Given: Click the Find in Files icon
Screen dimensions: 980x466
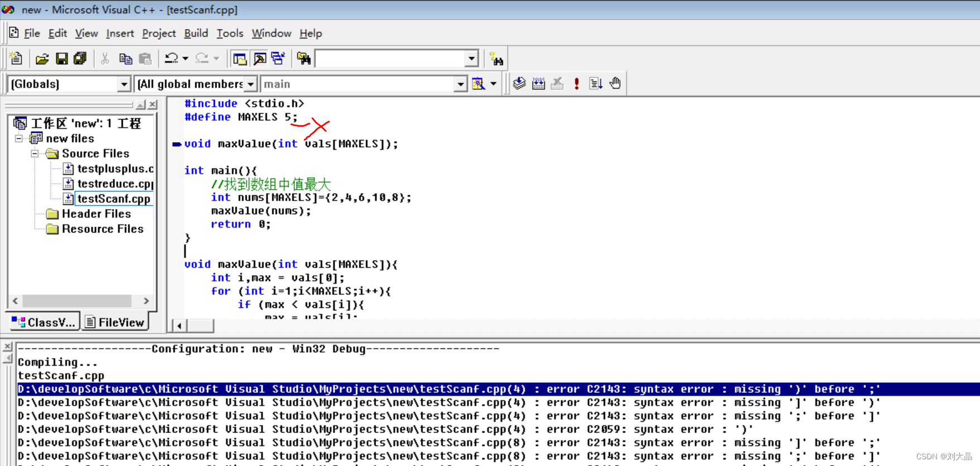Looking at the screenshot, I should [x=304, y=59].
